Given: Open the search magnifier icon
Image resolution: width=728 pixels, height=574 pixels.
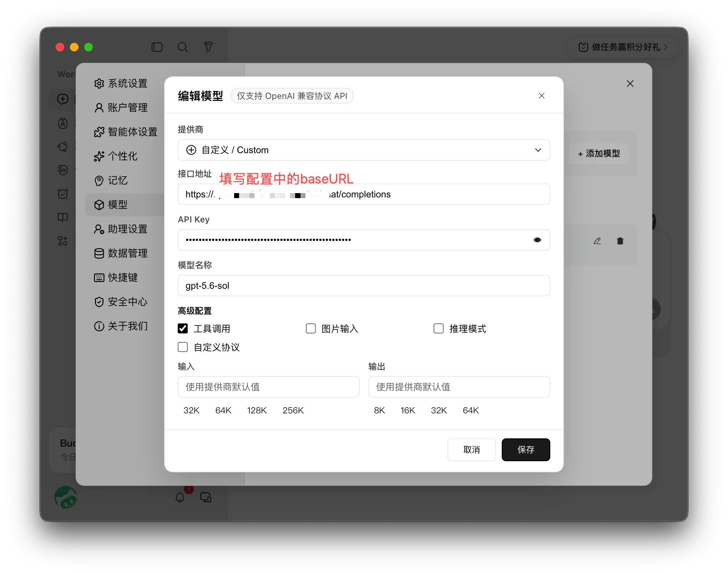Looking at the screenshot, I should (183, 47).
